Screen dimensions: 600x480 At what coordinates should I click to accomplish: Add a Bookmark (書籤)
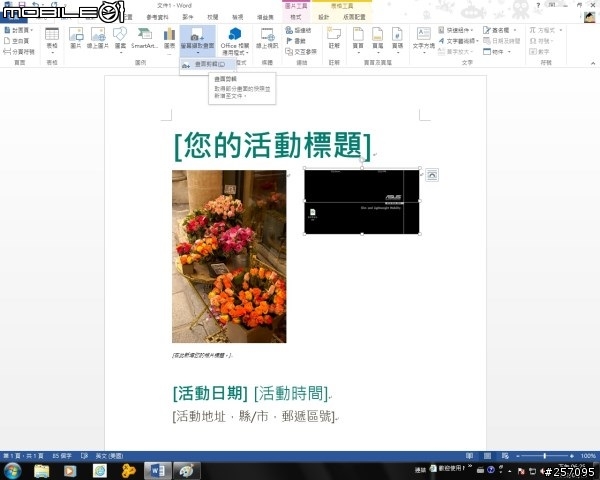click(296, 41)
